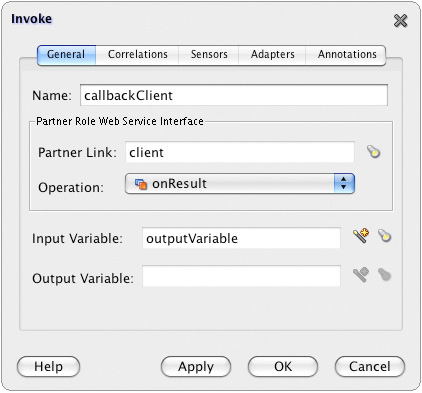Viewport: 422px width, 393px height.
Task: Open the Operation dropdown
Action: click(240, 183)
